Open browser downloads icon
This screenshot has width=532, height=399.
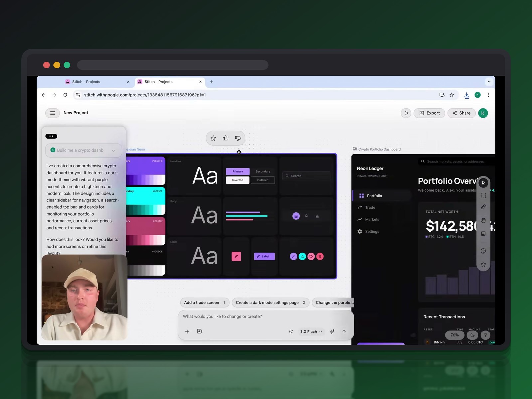[x=467, y=95]
